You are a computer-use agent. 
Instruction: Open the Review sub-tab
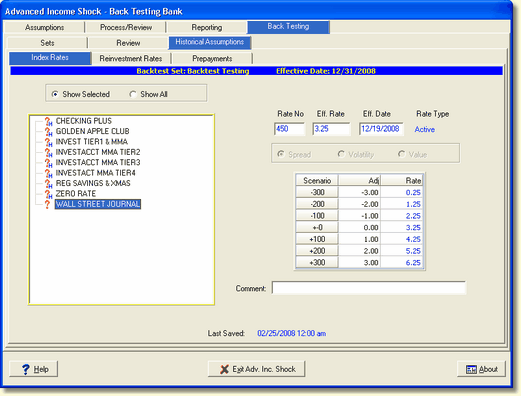point(128,43)
